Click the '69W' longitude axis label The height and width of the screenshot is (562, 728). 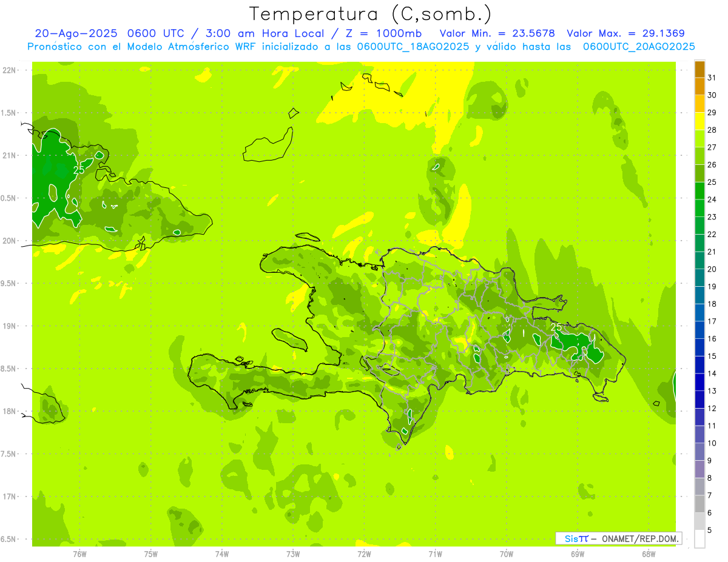tap(578, 554)
